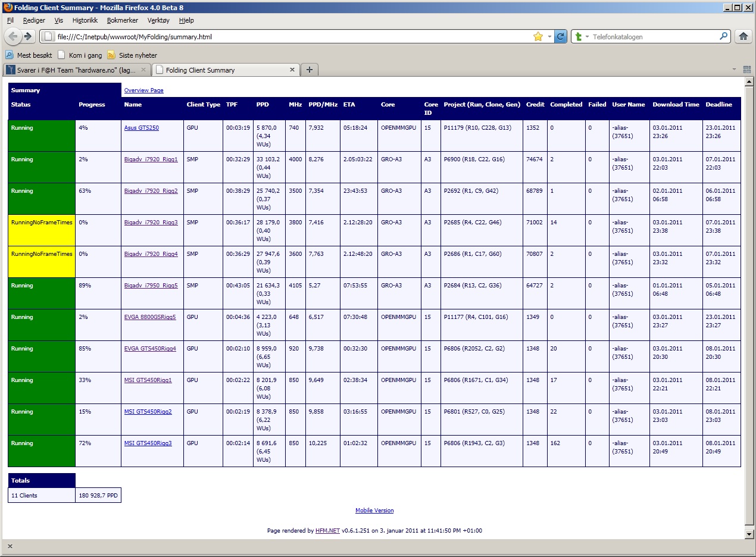Viewport: 756px width, 557px height.
Task: Open the Mobile Version link
Action: pyautogui.click(x=374, y=511)
